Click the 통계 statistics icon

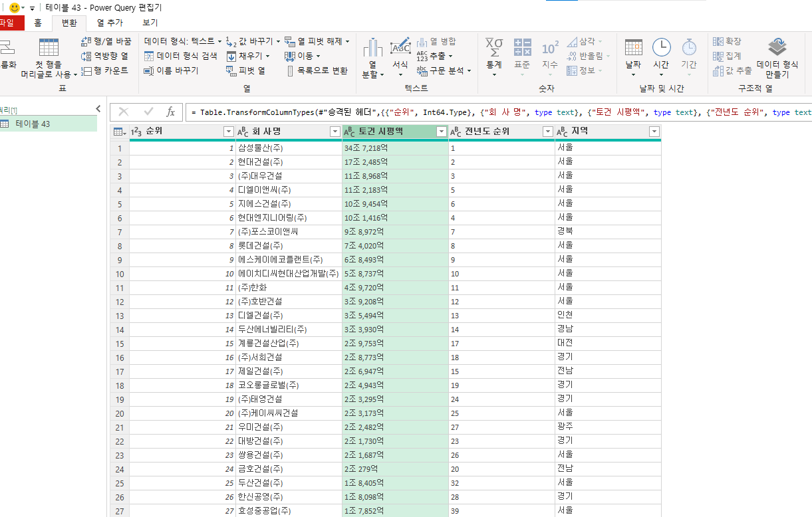point(494,47)
